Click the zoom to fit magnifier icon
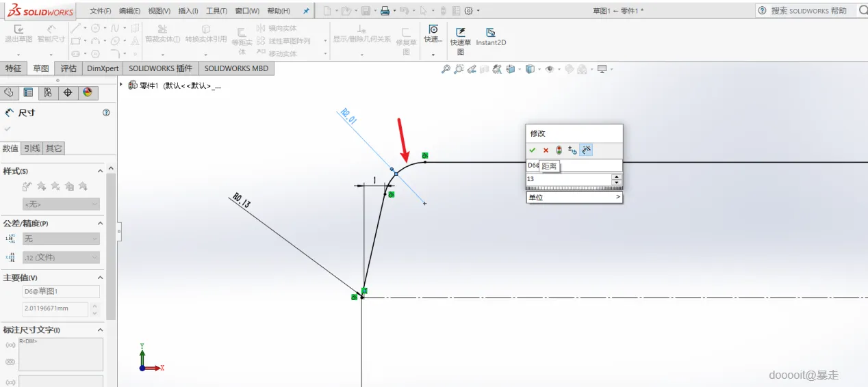Screen dimensions: 868x387 (x=446, y=69)
